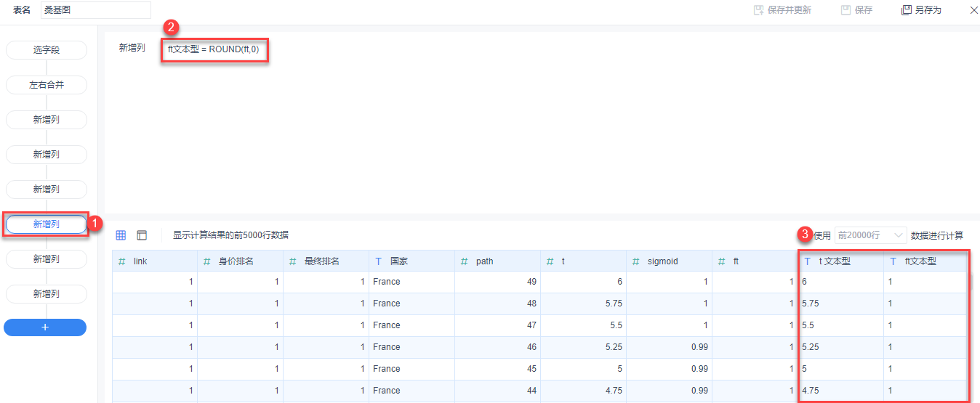980x403 pixels.
Task: Click the 最终排名 column header
Action: (x=326, y=261)
